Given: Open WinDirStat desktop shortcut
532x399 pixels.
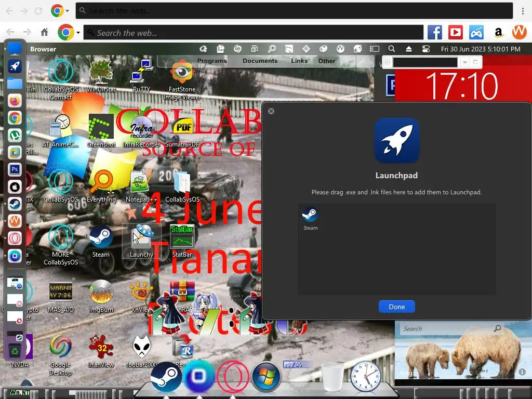Looking at the screenshot, I should (101, 76).
